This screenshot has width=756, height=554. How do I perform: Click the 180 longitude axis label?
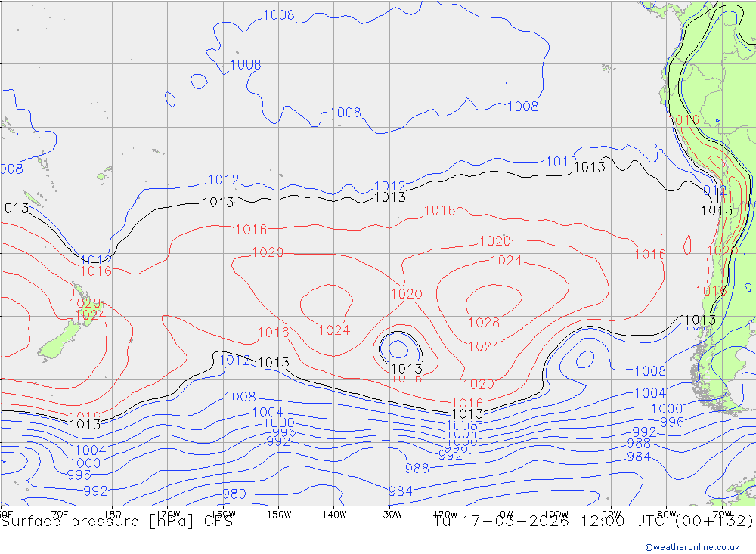pos(113,515)
